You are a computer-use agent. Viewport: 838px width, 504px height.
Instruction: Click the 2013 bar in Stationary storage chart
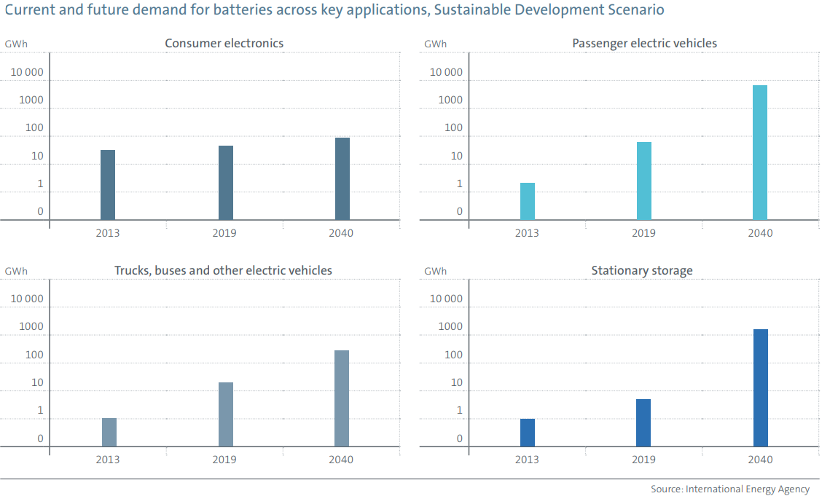pyautogui.click(x=528, y=433)
